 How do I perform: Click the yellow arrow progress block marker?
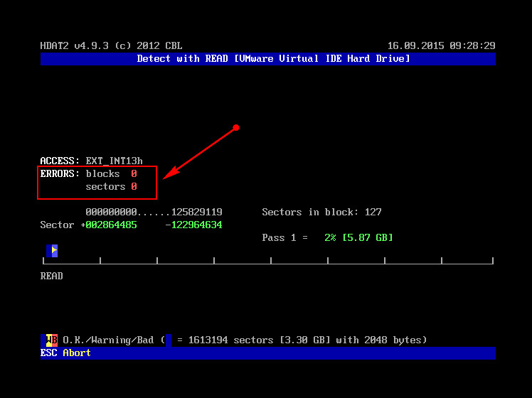click(52, 250)
